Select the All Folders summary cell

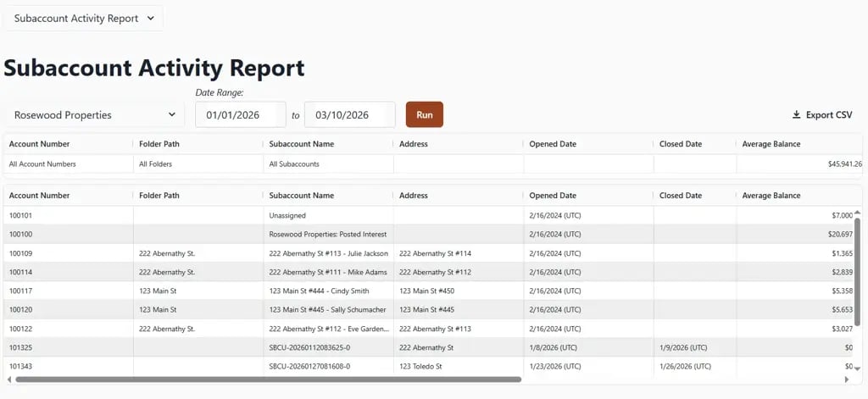pyautogui.click(x=156, y=164)
